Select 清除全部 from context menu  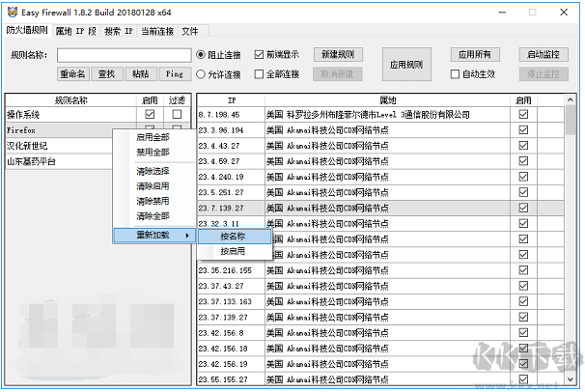pyautogui.click(x=152, y=215)
